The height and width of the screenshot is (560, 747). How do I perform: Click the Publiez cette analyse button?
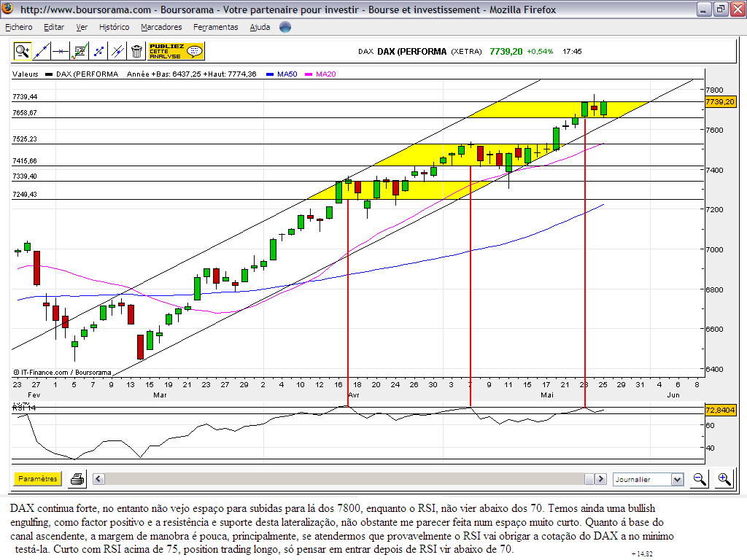pos(176,51)
